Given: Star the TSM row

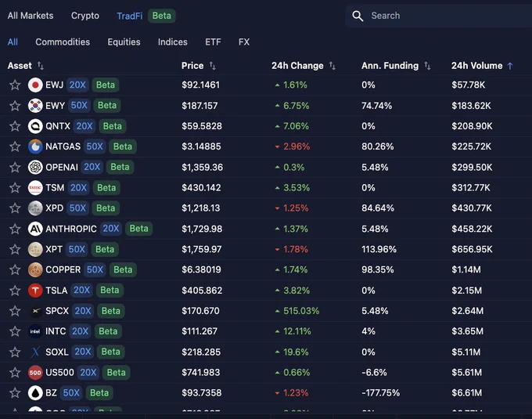Looking at the screenshot, I should (15, 187).
